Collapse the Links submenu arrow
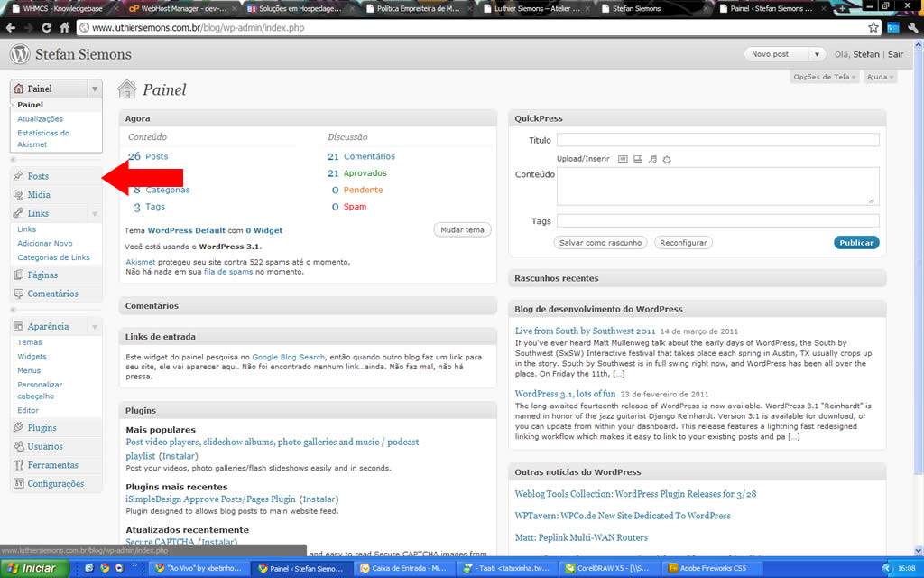The height and width of the screenshot is (578, 924). (94, 213)
